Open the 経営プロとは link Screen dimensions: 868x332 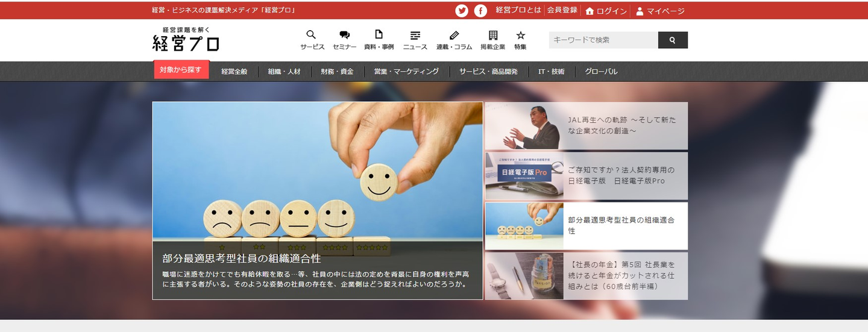tap(518, 10)
